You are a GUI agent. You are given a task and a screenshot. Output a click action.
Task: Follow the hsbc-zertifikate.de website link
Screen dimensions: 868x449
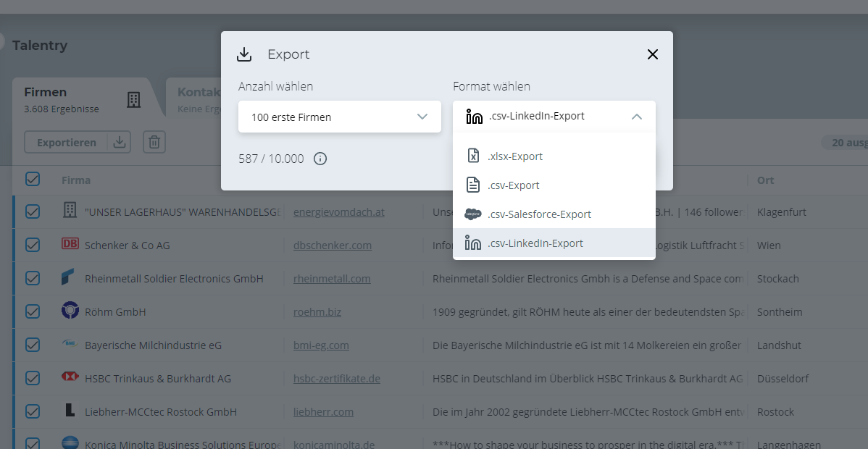tap(336, 378)
